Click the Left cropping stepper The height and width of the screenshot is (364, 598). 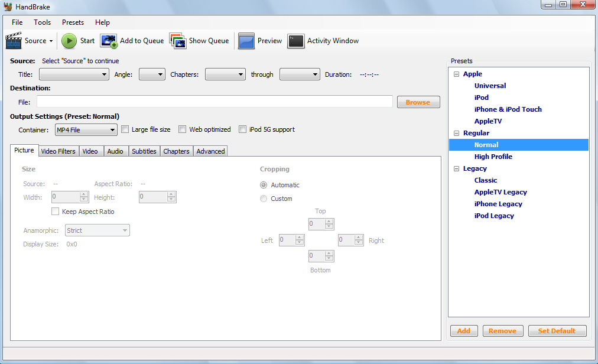coord(292,240)
